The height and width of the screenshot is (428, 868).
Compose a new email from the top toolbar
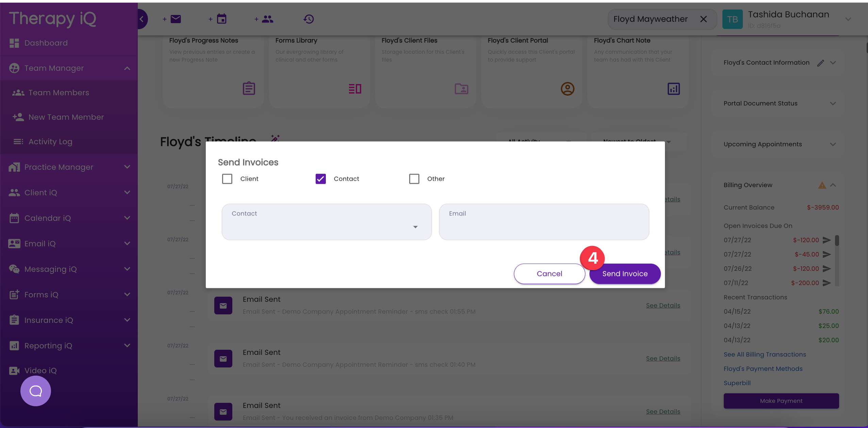(x=174, y=19)
